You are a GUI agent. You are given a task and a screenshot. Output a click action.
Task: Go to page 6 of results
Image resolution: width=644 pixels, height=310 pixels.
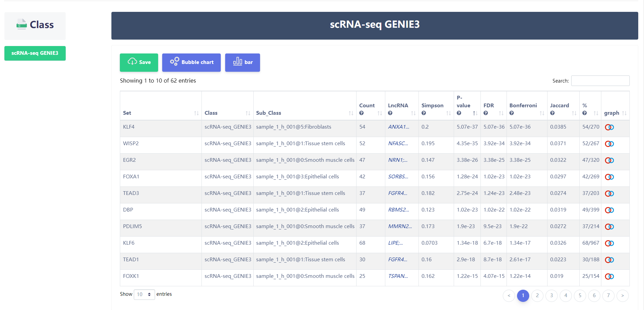(x=594, y=295)
